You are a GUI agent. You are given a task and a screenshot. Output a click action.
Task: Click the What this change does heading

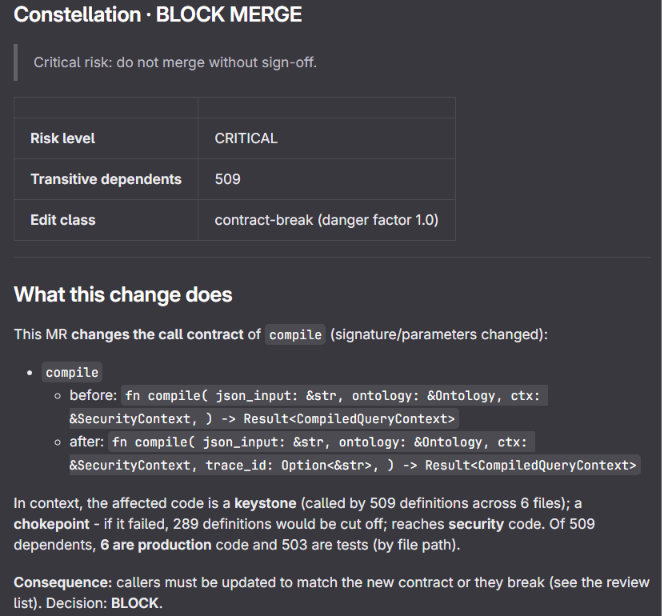click(x=123, y=294)
